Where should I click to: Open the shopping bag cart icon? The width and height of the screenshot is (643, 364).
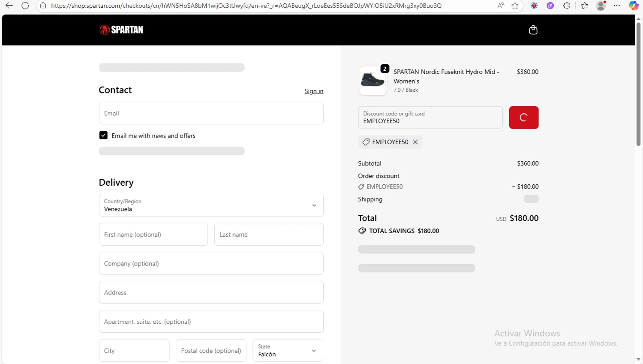(533, 30)
